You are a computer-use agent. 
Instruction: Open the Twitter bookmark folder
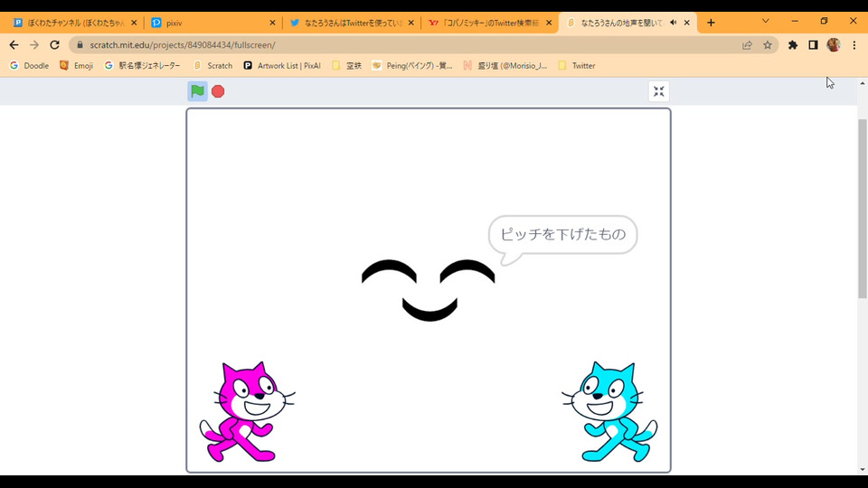577,65
